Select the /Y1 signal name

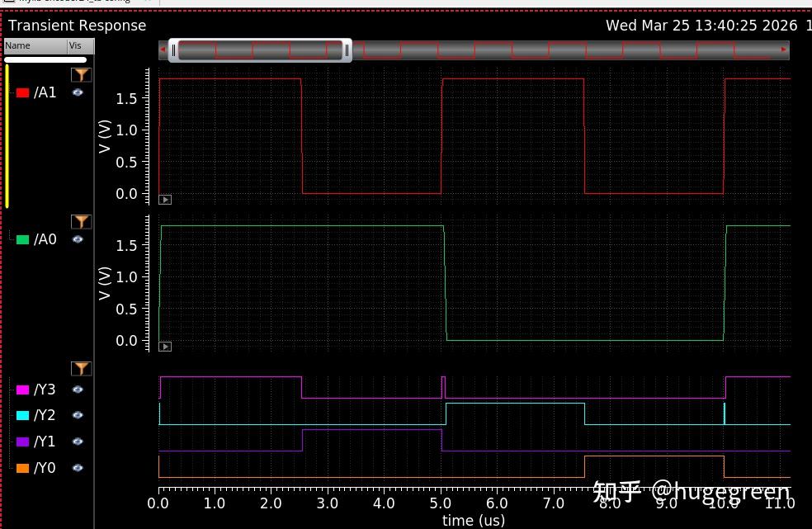(x=45, y=442)
